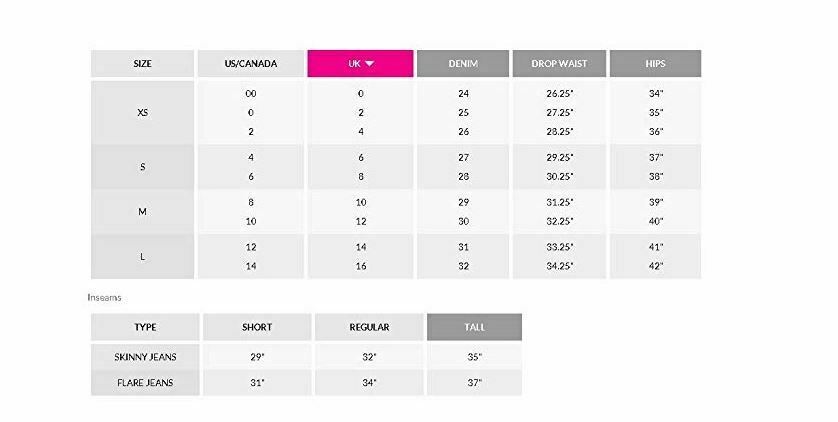838x422 pixels.
Task: Select the FLARE JEANS row label
Action: (145, 382)
